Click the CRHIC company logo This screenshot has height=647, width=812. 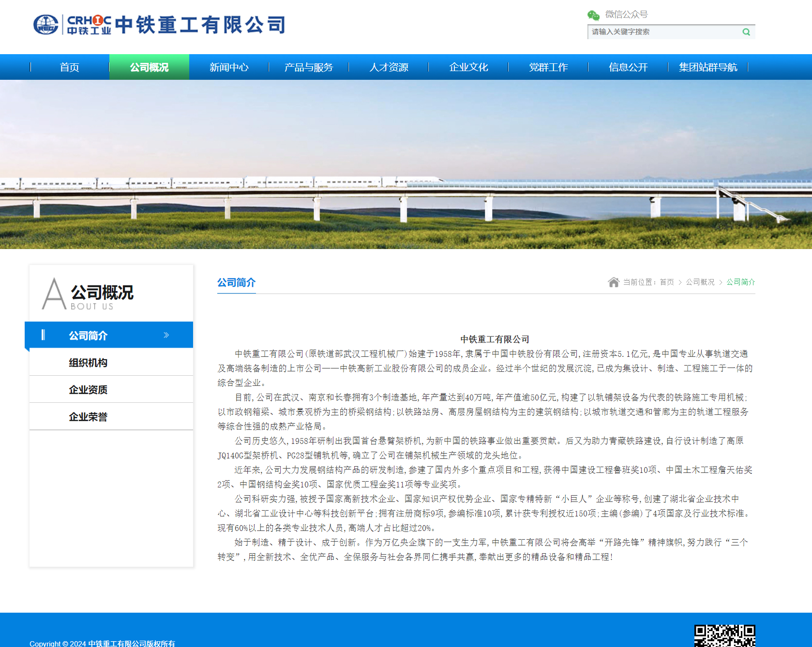click(72, 25)
